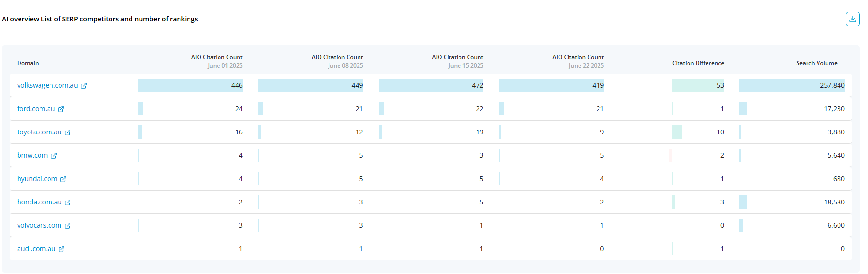Sort by AIO Citation Count June 08 2025

[x=337, y=61]
